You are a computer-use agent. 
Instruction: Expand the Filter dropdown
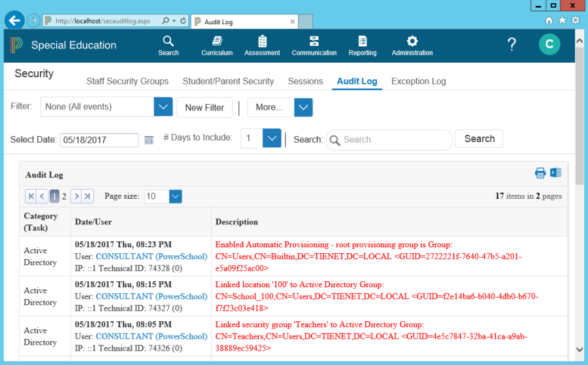coord(163,107)
